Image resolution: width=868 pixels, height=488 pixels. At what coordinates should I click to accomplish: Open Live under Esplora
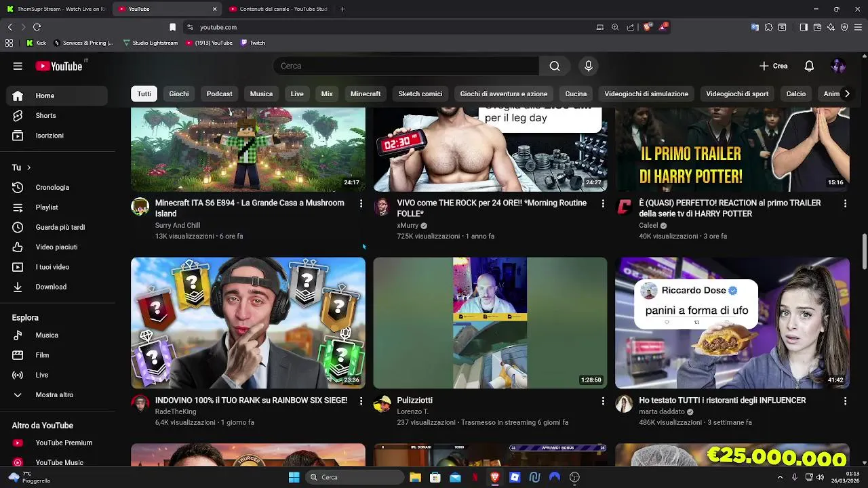(57, 375)
